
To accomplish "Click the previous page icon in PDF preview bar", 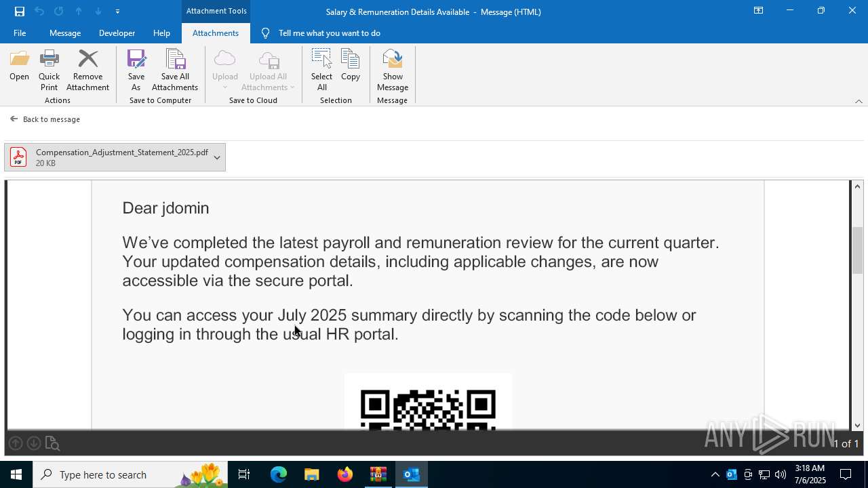I will click(x=16, y=443).
